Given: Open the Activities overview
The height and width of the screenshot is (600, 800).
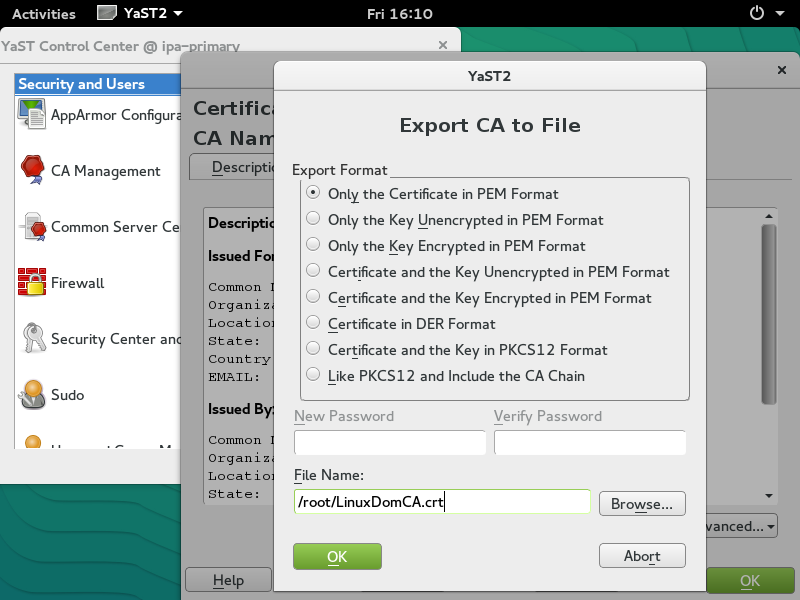Looking at the screenshot, I should click(x=43, y=14).
